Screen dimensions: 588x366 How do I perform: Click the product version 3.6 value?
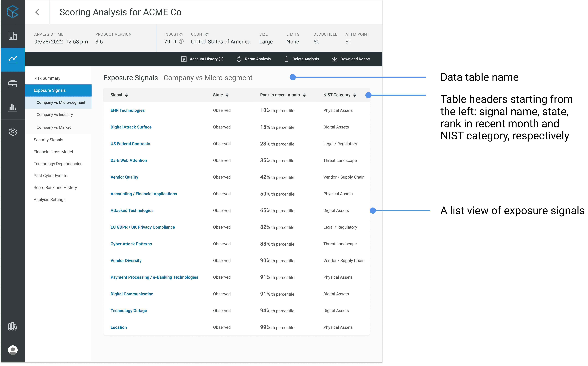pyautogui.click(x=99, y=42)
